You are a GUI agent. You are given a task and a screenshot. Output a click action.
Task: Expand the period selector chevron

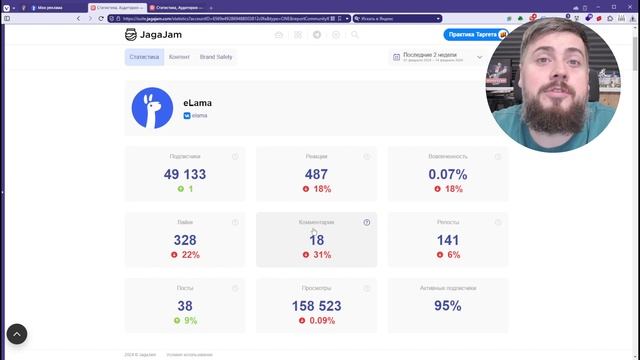click(x=480, y=57)
